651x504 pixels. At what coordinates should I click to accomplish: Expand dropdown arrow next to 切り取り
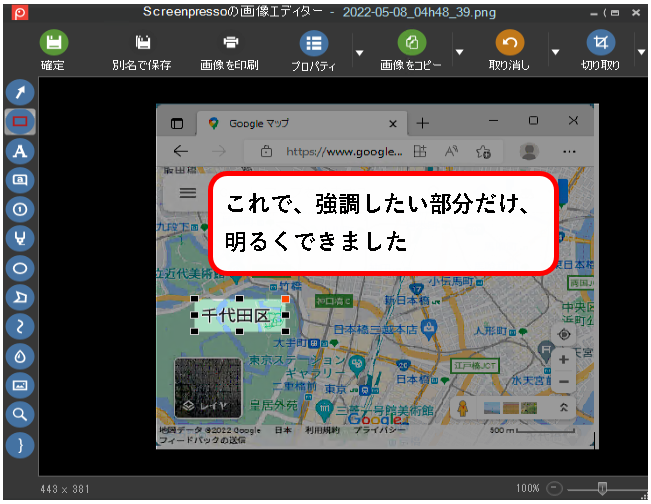pyautogui.click(x=641, y=52)
